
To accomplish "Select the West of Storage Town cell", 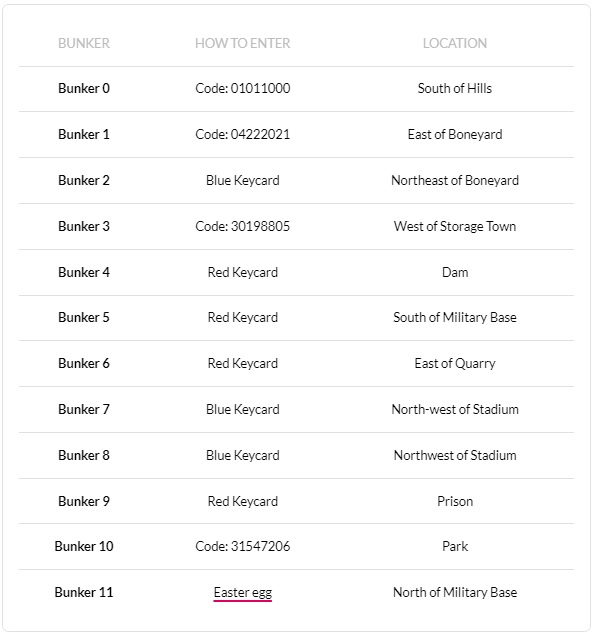I will 455,226.
